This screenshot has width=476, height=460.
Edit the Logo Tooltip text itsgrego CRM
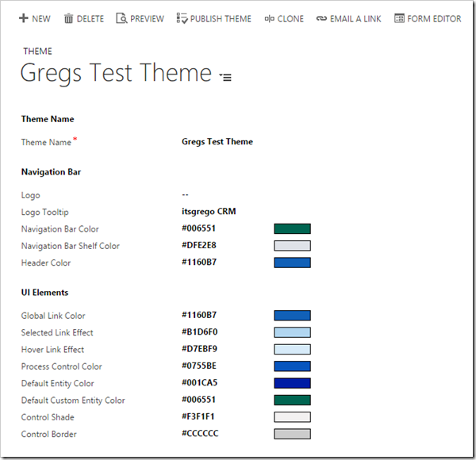(209, 212)
